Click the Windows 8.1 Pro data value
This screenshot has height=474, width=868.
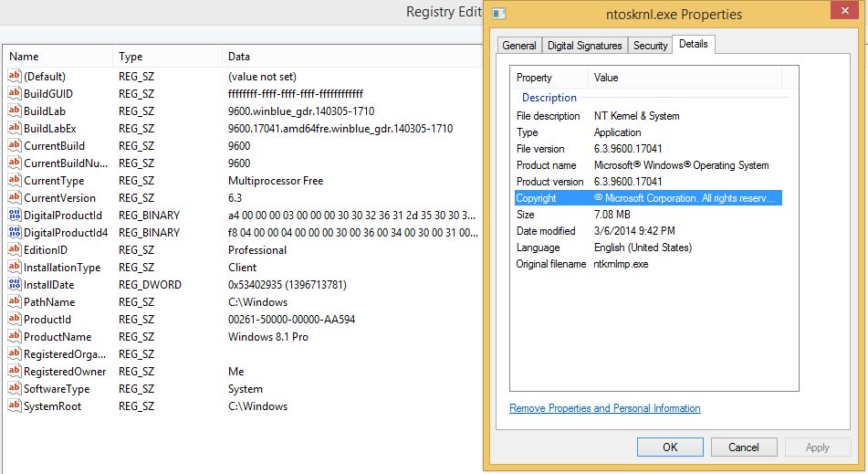(268, 337)
